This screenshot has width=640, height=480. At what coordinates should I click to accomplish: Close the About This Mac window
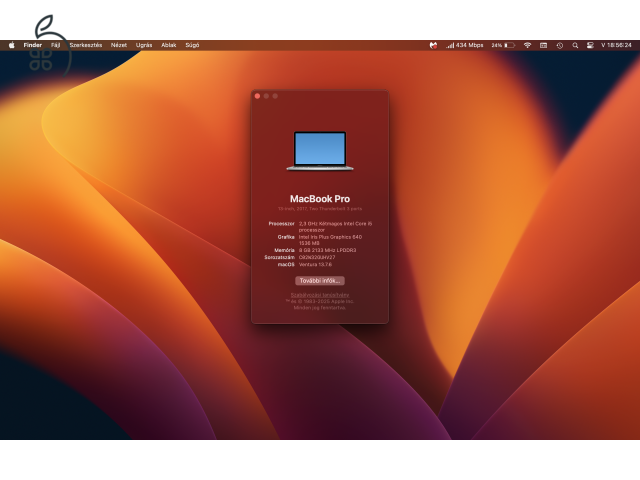258,96
